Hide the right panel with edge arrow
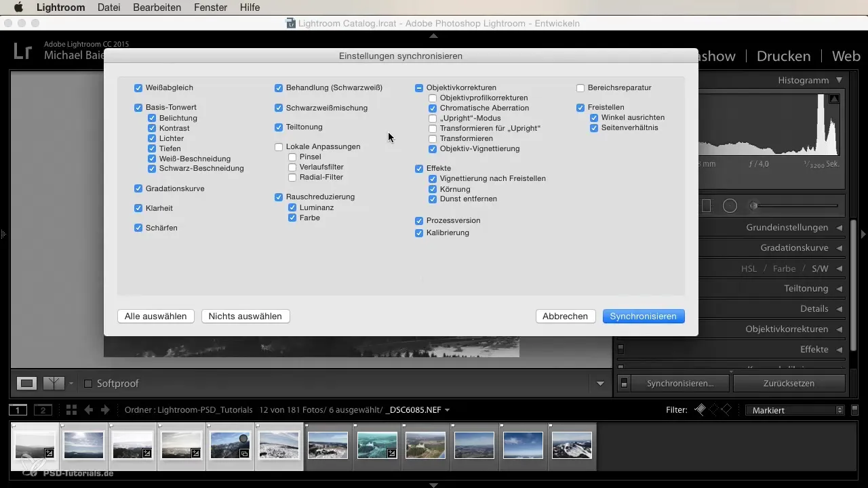 (864, 234)
